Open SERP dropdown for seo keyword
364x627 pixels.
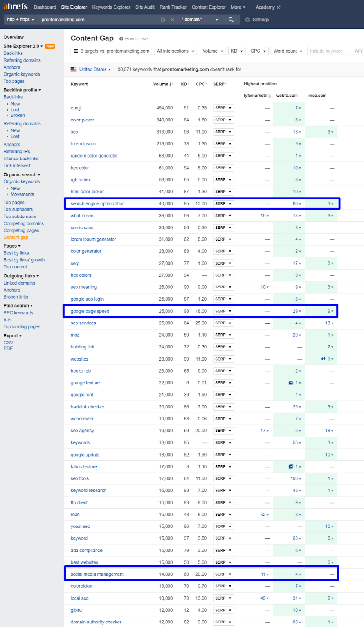(223, 132)
